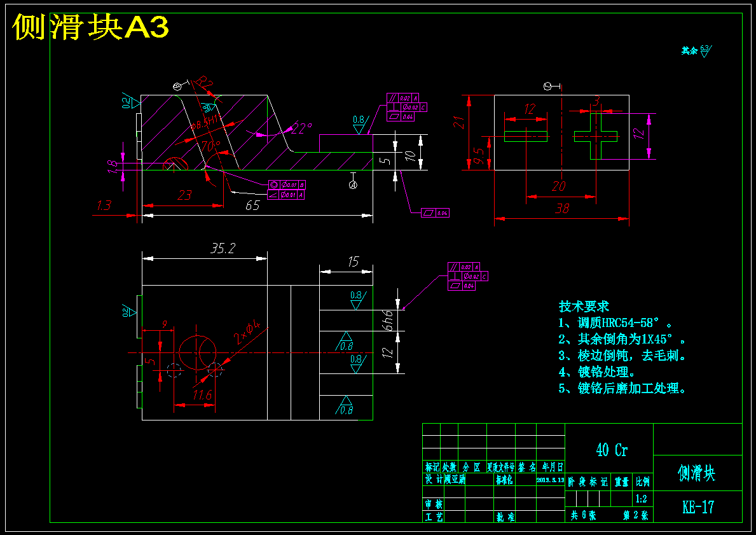Click the 1.8 dimension text

point(113,167)
